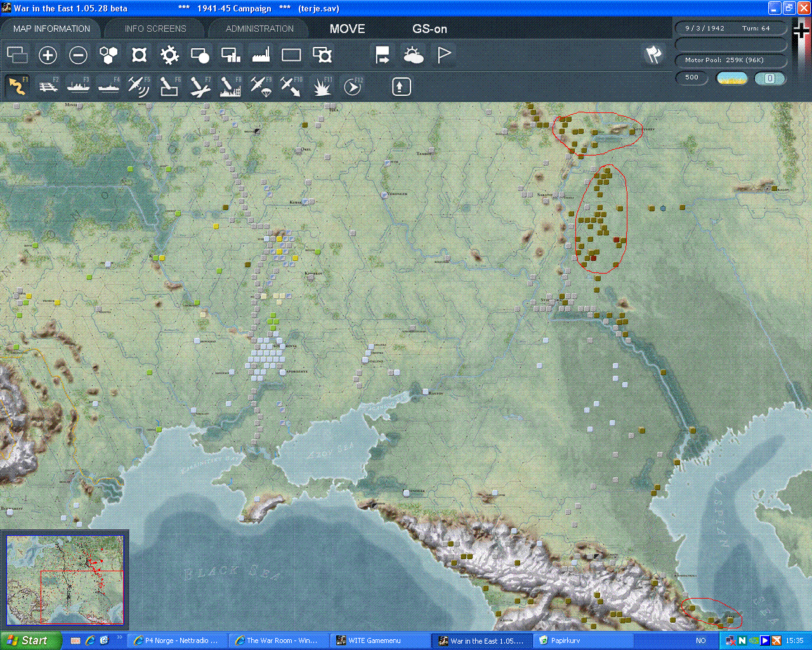
Task: Switch to The War Room taskbar window
Action: coord(277,640)
